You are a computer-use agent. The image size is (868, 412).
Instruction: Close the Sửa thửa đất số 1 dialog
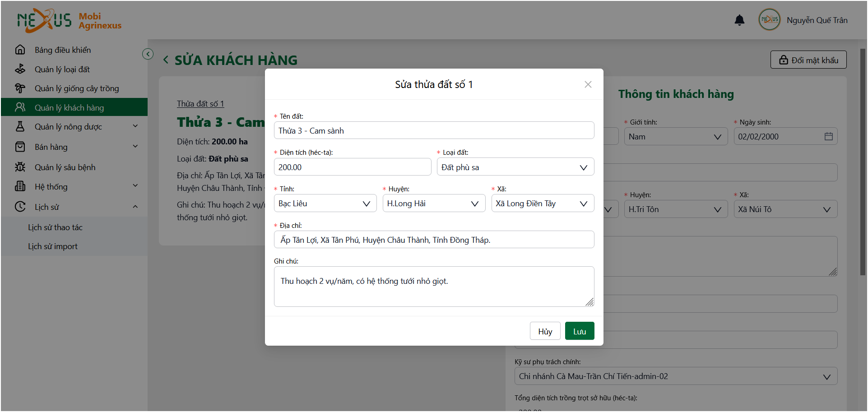point(588,84)
